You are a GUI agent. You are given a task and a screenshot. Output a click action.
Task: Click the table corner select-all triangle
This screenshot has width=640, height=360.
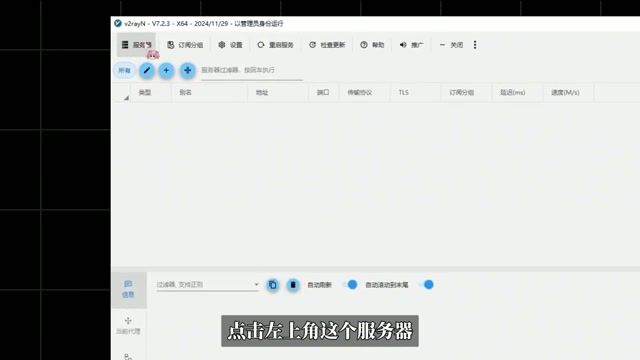126,98
